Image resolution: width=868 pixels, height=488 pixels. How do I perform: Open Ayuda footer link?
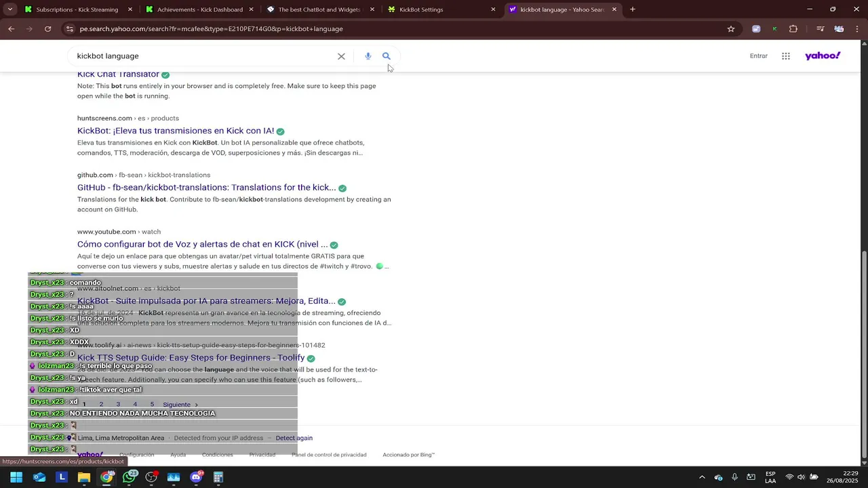[178, 455]
